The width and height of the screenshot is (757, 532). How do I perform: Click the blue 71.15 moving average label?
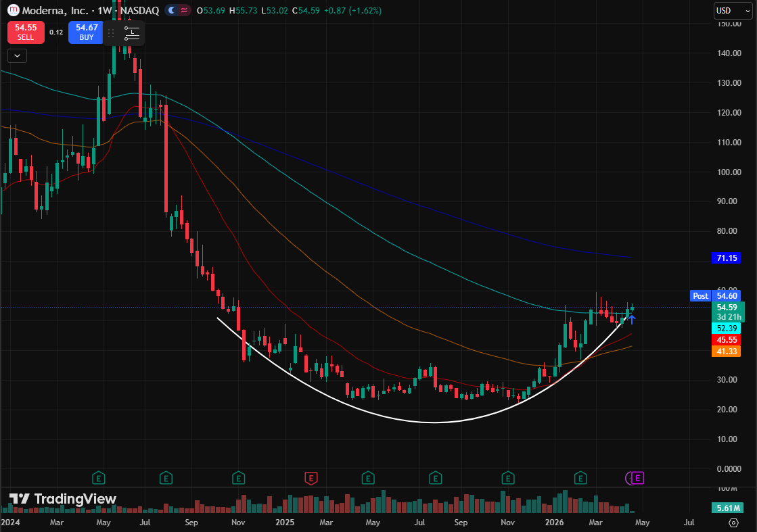726,258
